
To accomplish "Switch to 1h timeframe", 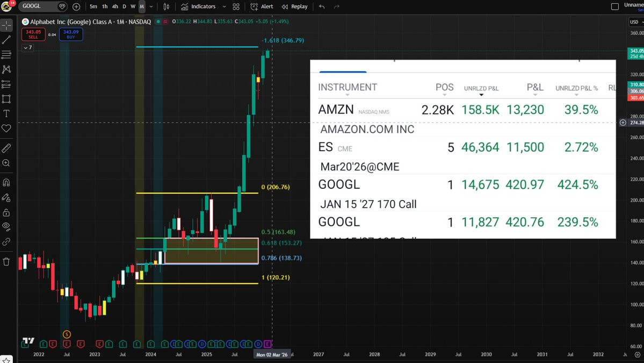I will tap(105, 6).
